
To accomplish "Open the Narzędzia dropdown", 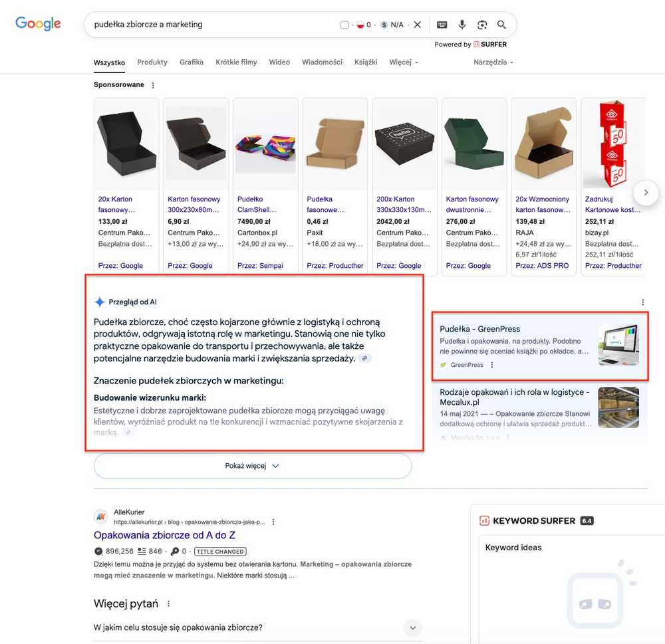I will 493,62.
